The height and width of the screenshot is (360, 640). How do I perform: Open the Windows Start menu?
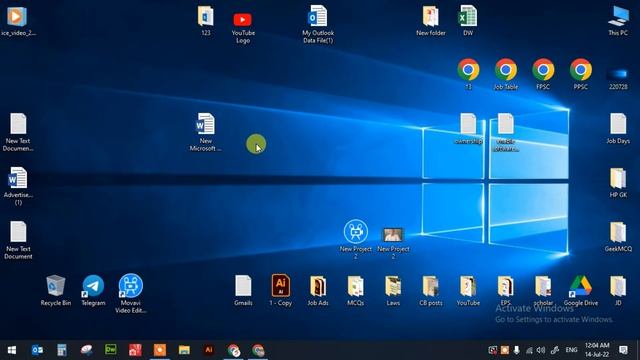click(x=12, y=350)
